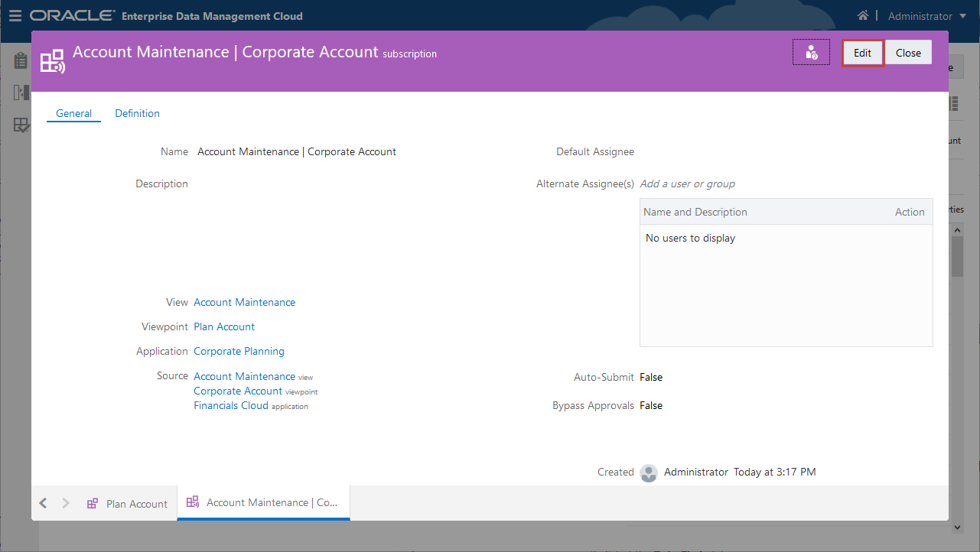
Task: Click the forward chevron in bottom tab bar
Action: pos(66,503)
